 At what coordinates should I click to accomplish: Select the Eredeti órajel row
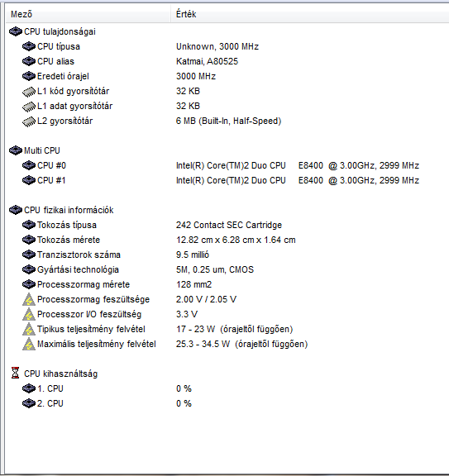pos(227,76)
